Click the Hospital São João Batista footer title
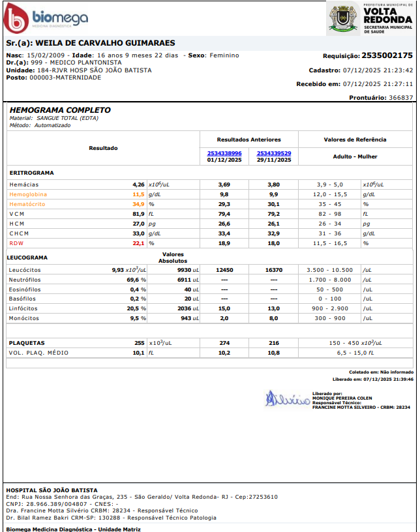This screenshot has height=532, width=420. [52, 490]
